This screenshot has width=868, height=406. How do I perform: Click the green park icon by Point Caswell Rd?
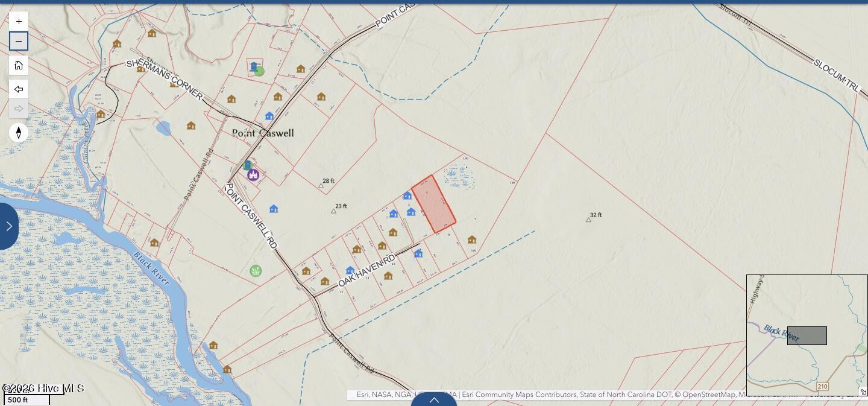(x=256, y=271)
